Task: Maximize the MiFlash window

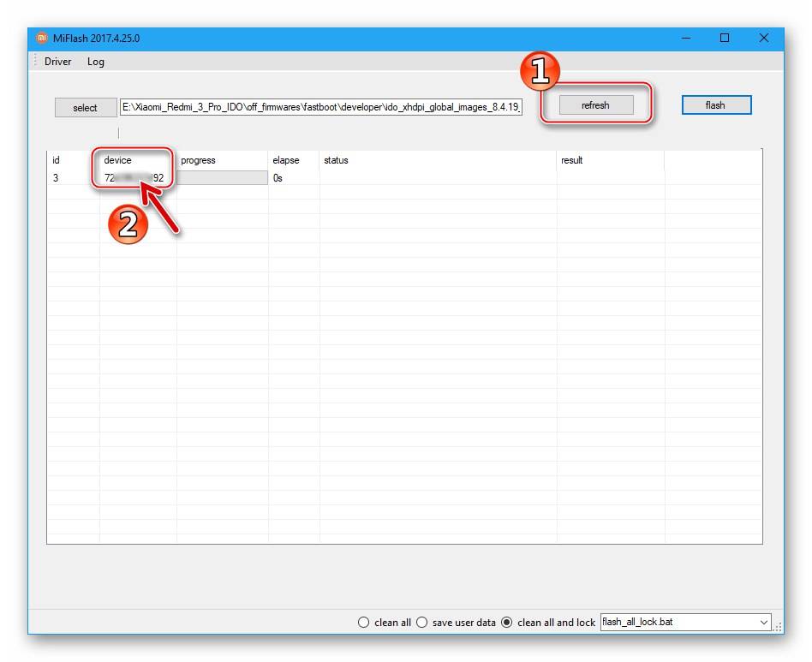Action: (725, 39)
